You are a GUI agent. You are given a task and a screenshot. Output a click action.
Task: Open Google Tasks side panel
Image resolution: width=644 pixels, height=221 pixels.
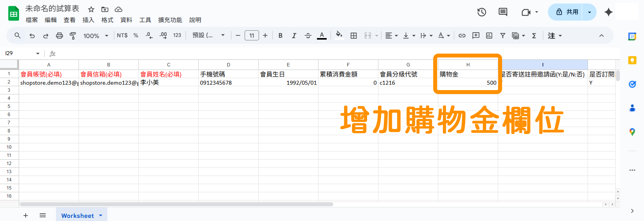click(632, 84)
